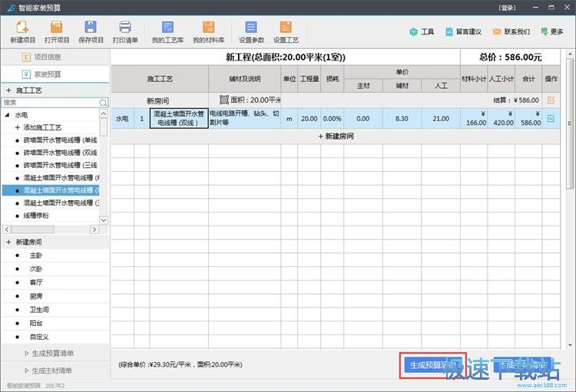Open the 更多 menu
The image size is (576, 392).
[x=551, y=32]
